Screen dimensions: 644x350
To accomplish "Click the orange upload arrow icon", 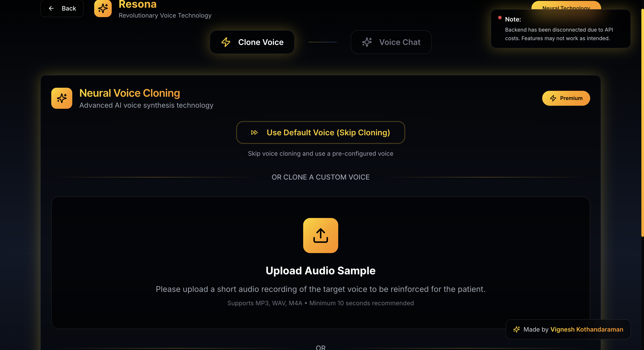I will [320, 235].
